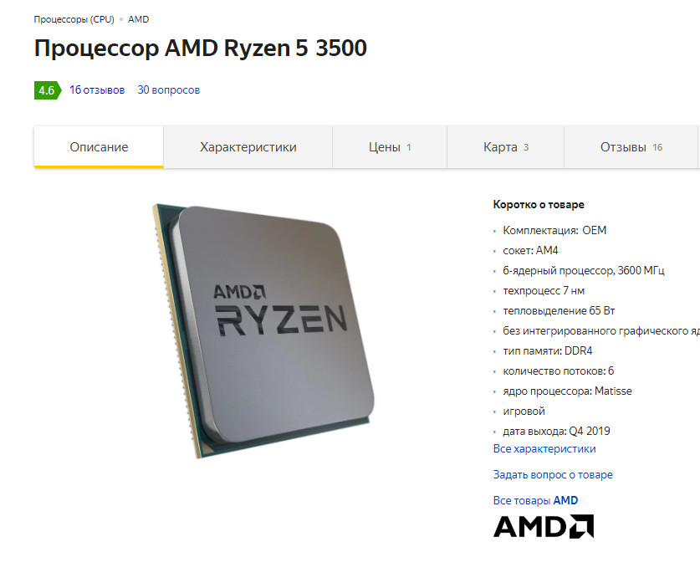Click the сокет: AM4 list item
The height and width of the screenshot is (588, 700).
tap(530, 250)
